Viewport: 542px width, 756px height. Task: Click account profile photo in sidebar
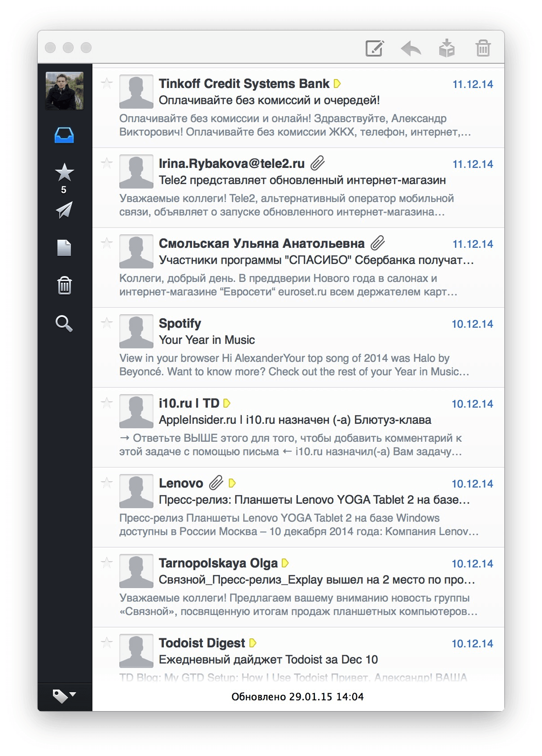[x=65, y=91]
